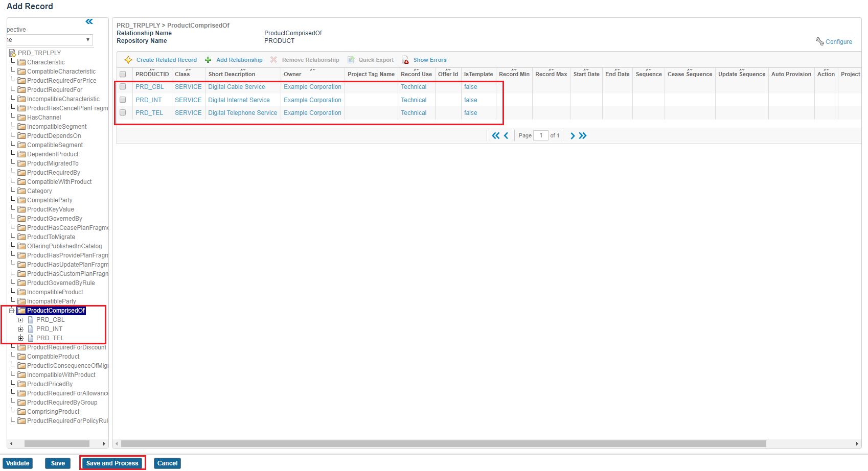The height and width of the screenshot is (471, 868).
Task: Open the PRD_CBL product ID link
Action: 150,87
